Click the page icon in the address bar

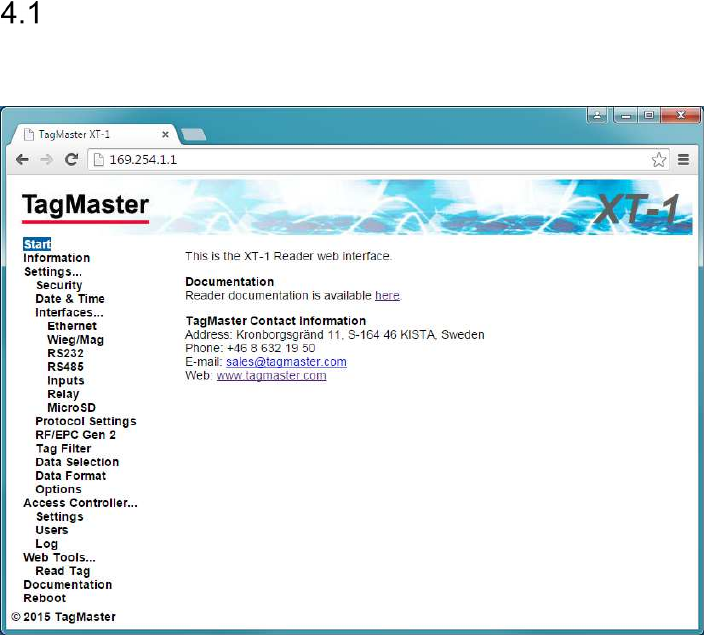pos(98,159)
